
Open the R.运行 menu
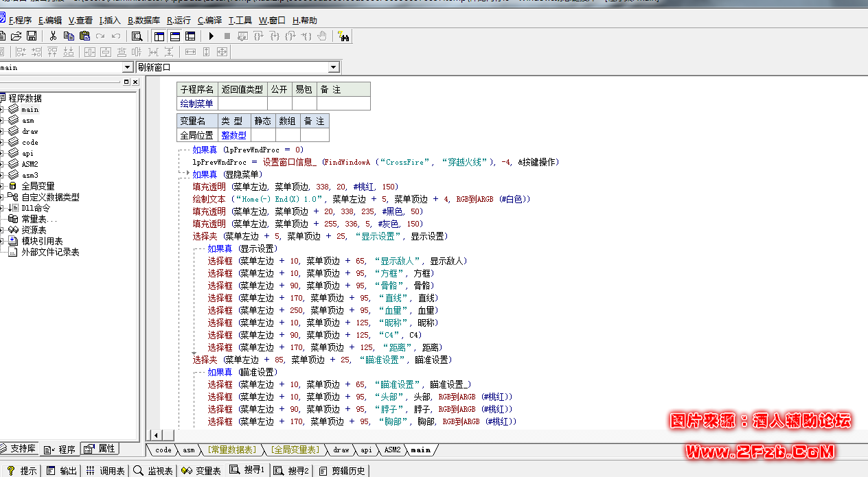pyautogui.click(x=179, y=21)
